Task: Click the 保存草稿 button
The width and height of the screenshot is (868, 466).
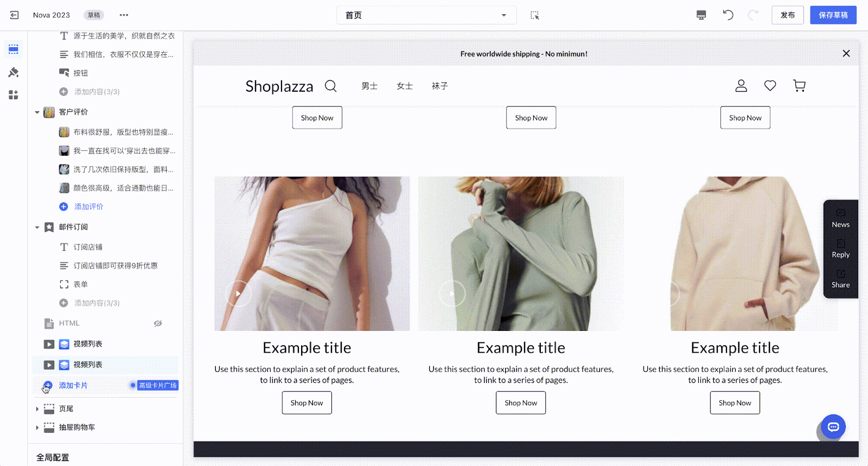Action: pos(833,15)
